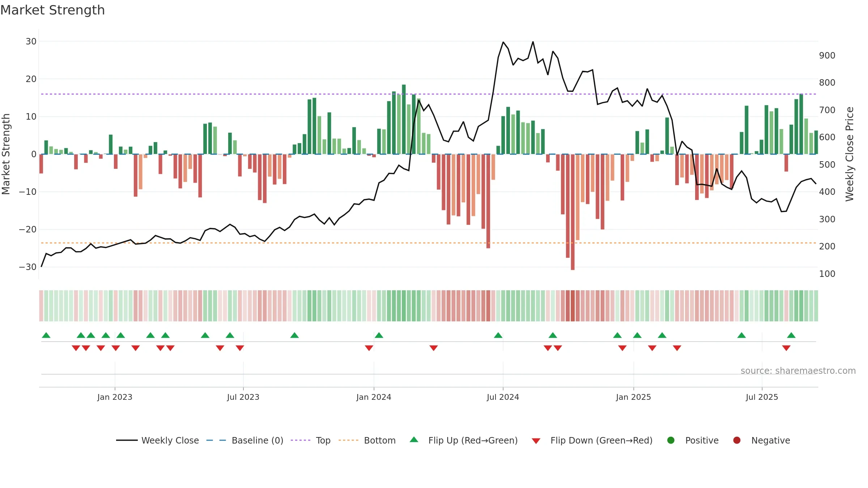Click the vertical Market Strength axis title

(x=6, y=154)
